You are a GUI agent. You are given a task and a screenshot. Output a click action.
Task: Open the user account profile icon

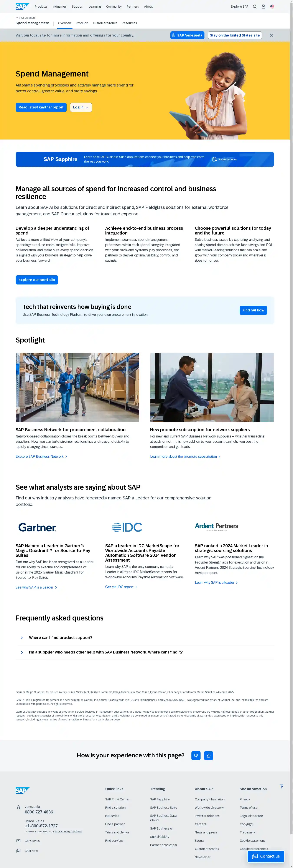coord(263,6)
